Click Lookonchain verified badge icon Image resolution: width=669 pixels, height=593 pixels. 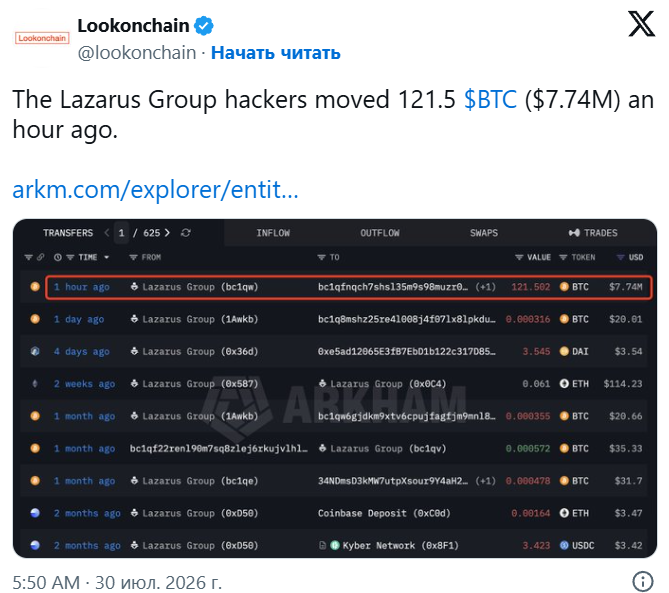pos(204,26)
